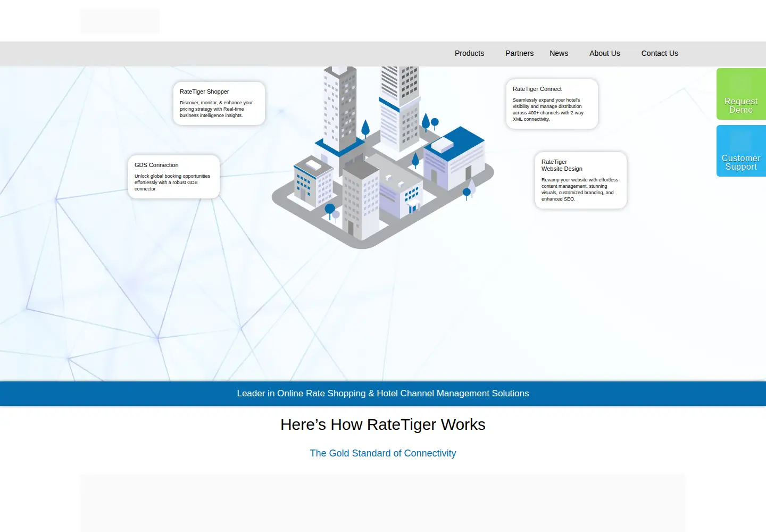
Task: Click the green Request Demo button
Action: click(741, 94)
